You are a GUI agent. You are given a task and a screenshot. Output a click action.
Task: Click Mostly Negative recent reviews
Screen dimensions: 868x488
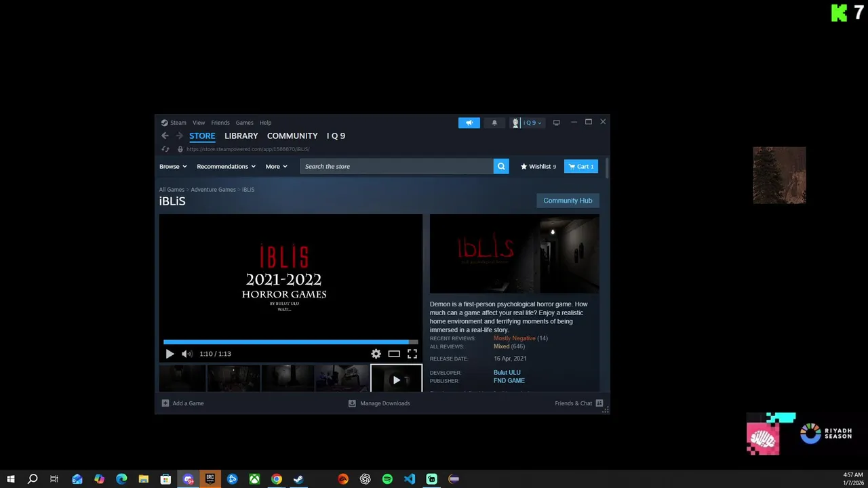pyautogui.click(x=515, y=338)
